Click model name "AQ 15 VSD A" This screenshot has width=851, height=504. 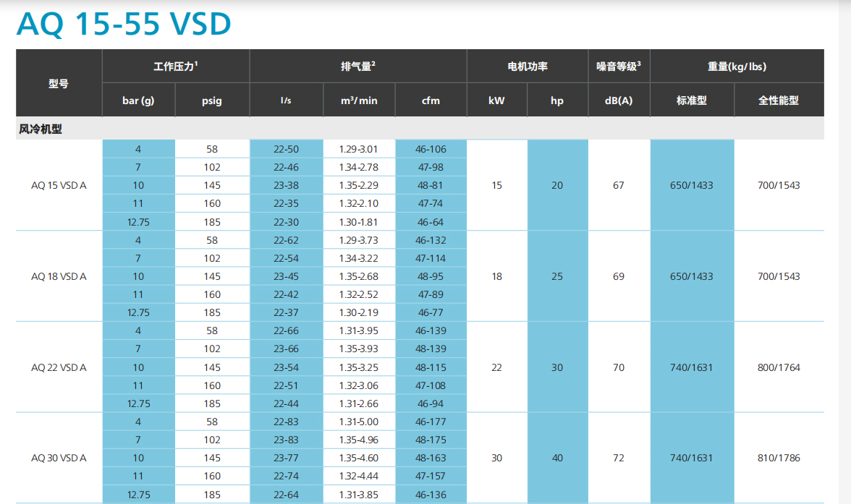pos(59,186)
